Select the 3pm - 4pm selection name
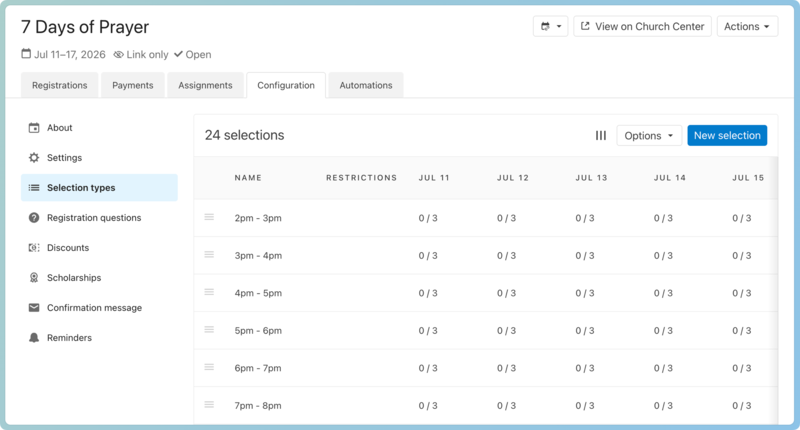Screen dimensions: 800x430 [258, 256]
